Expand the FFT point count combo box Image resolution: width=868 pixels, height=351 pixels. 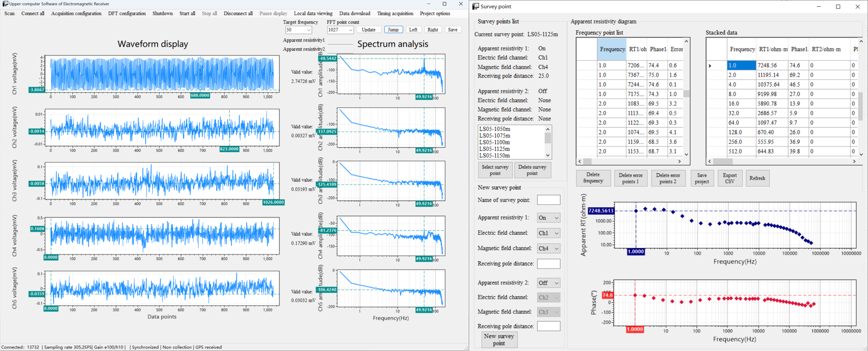pyautogui.click(x=350, y=30)
